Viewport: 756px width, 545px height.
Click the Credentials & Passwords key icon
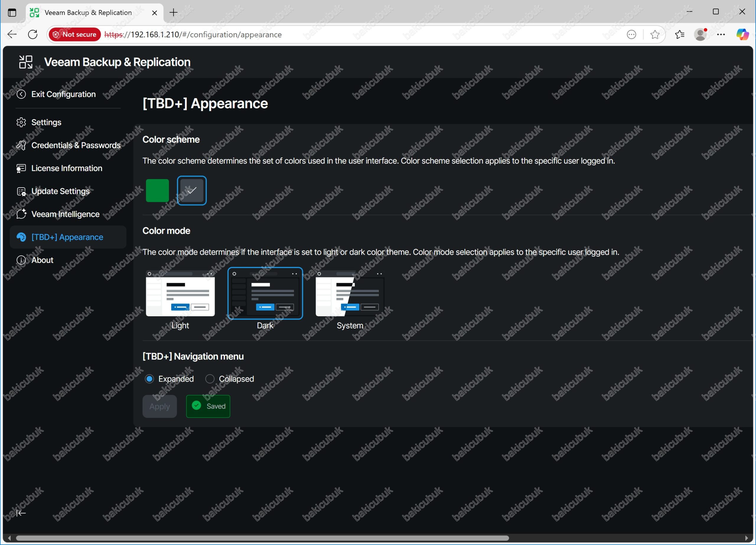[x=21, y=145]
